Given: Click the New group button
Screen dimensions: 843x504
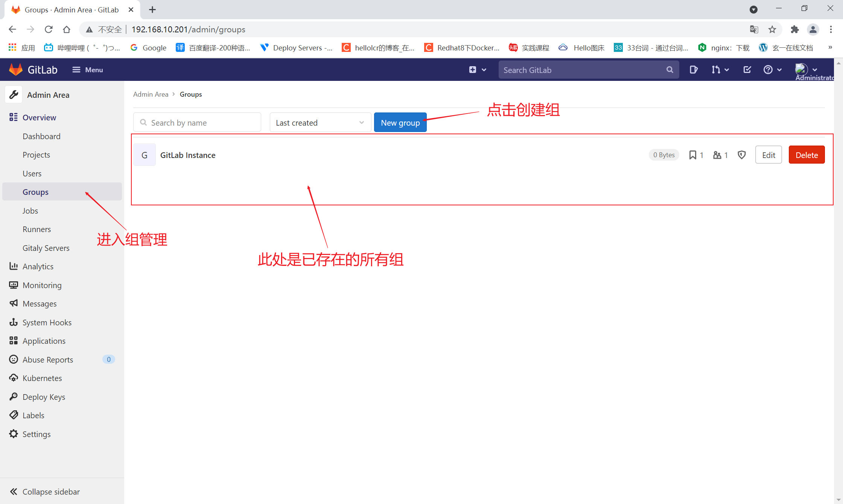Looking at the screenshot, I should 400,123.
